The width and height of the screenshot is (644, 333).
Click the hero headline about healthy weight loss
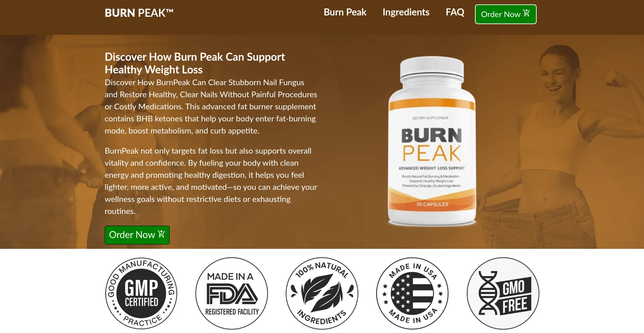tap(195, 63)
